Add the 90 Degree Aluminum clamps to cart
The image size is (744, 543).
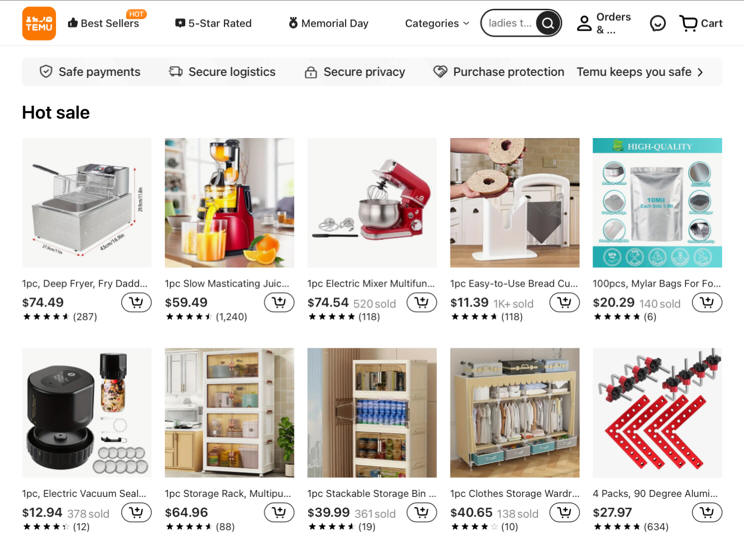[x=707, y=512]
